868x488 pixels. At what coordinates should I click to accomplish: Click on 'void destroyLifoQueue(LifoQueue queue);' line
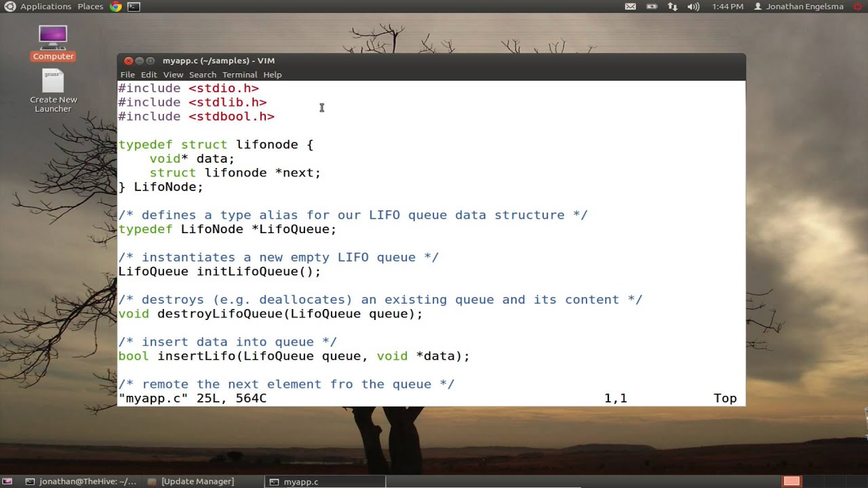pyautogui.click(x=271, y=314)
